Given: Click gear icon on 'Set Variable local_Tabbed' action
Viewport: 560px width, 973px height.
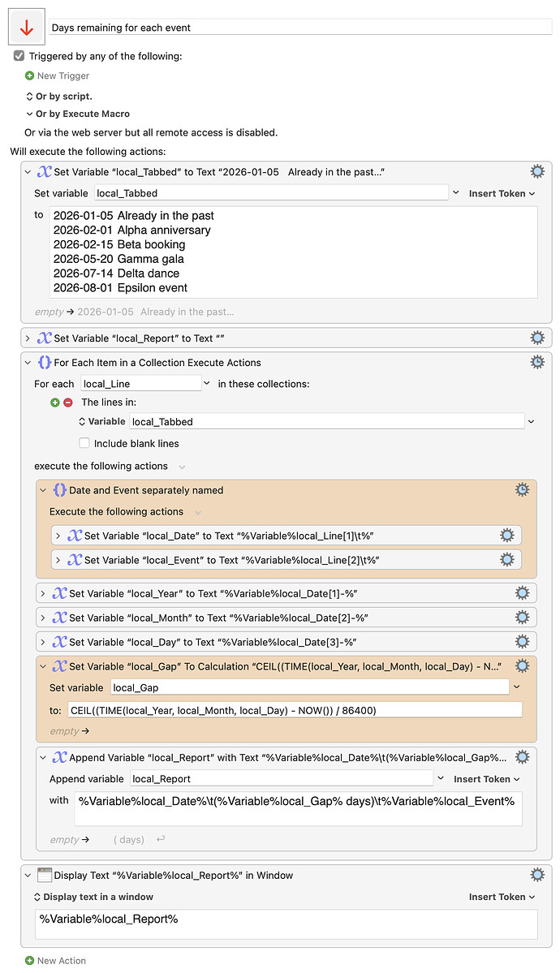Looking at the screenshot, I should pyautogui.click(x=537, y=171).
